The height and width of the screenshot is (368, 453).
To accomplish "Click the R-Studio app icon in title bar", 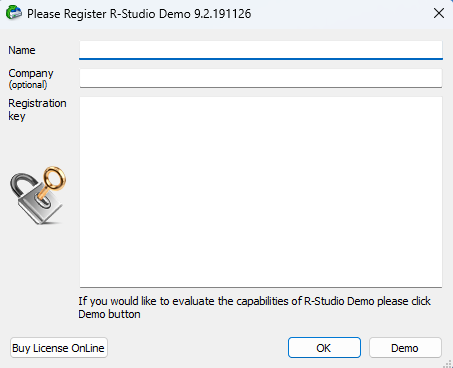I will tap(14, 13).
